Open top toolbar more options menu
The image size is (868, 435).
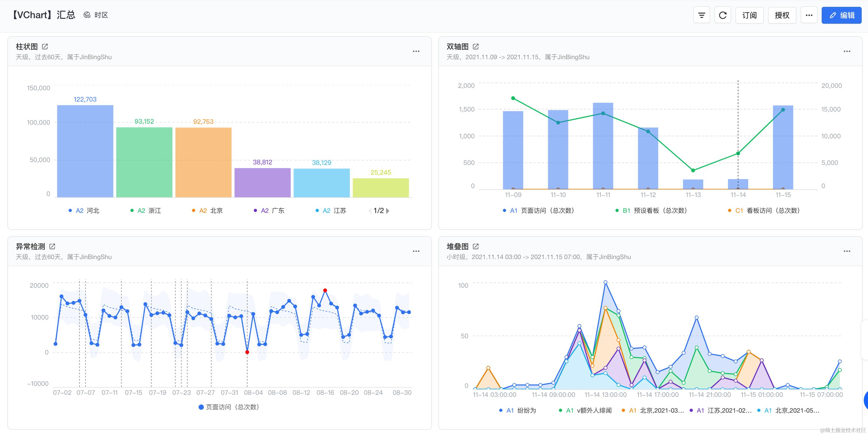coord(809,15)
